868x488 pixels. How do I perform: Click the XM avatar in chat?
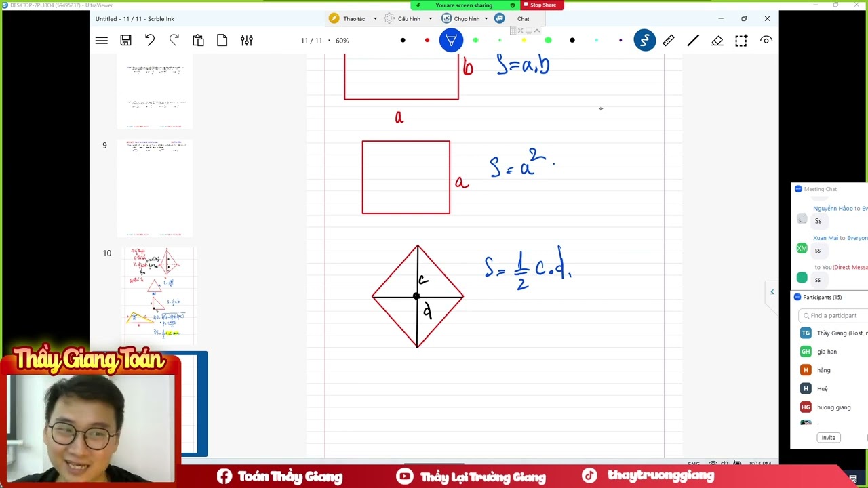coord(802,249)
